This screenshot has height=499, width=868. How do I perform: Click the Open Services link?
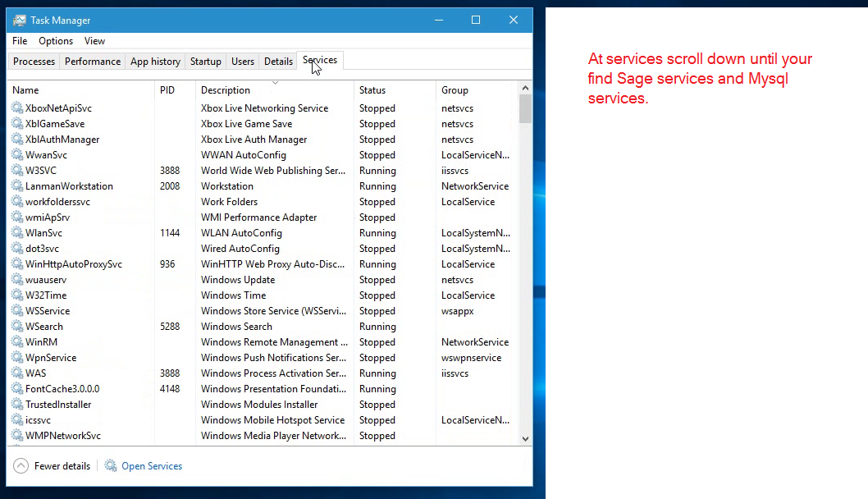pyautogui.click(x=152, y=466)
